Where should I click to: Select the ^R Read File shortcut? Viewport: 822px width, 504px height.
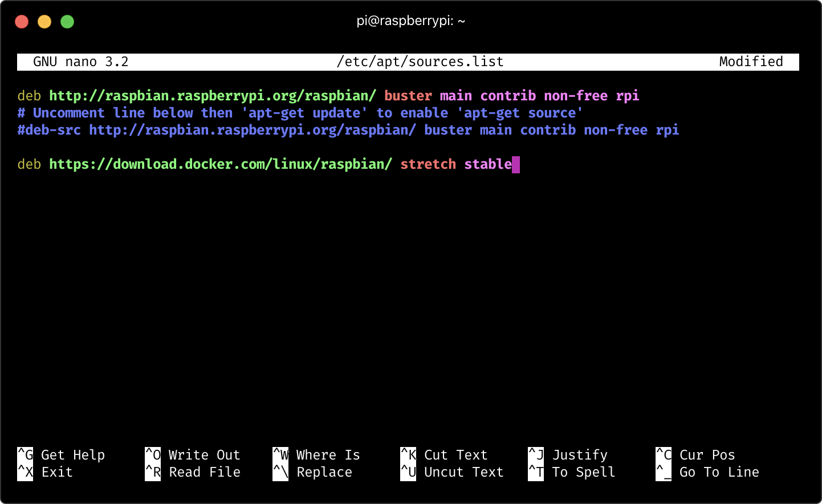[x=193, y=472]
